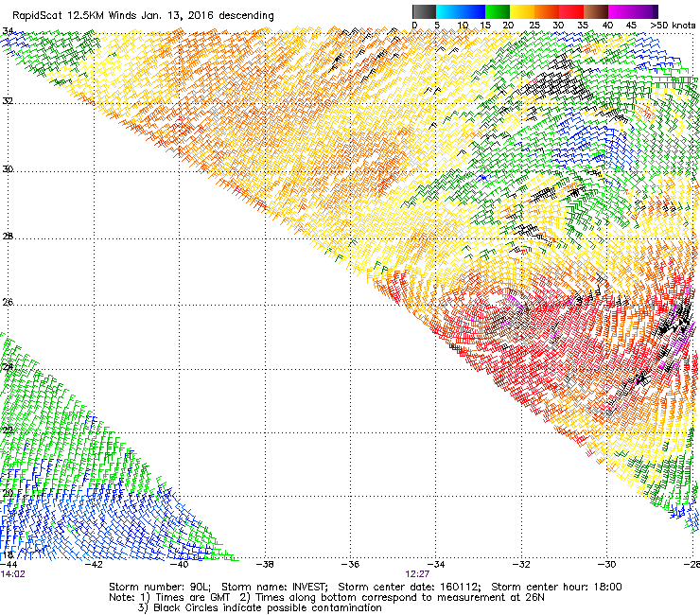Click the legend scale label "40"

607,26
